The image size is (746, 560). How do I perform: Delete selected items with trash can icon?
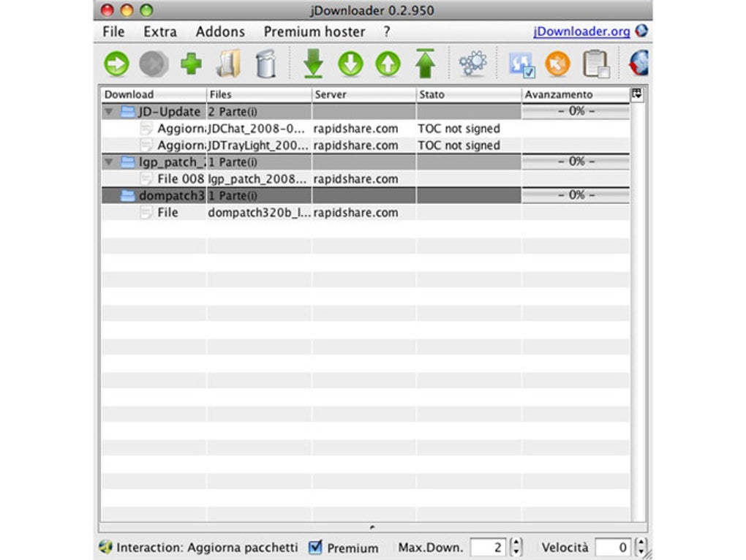(266, 64)
